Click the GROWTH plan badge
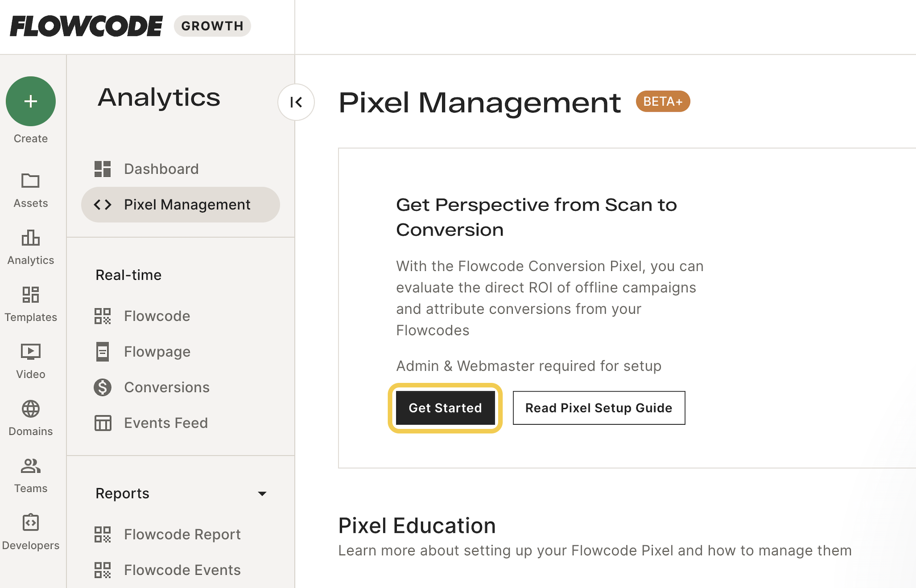916x588 pixels. (x=213, y=26)
